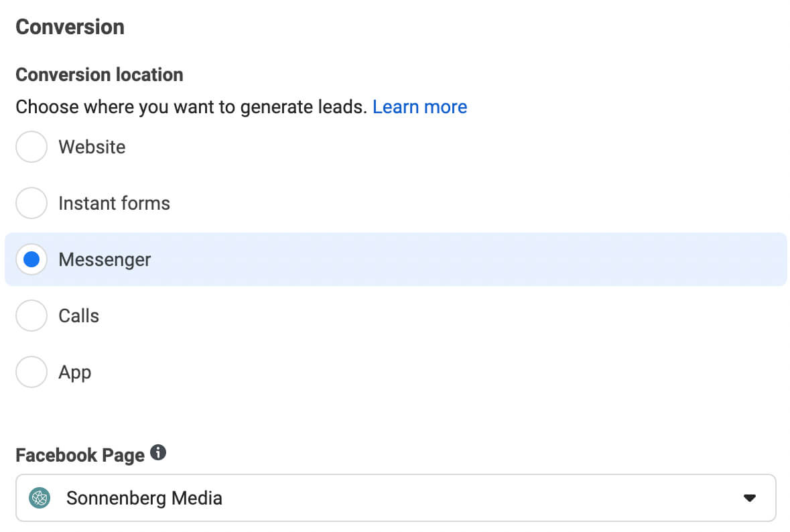
Task: Select the Website conversion location
Action: pyautogui.click(x=31, y=147)
